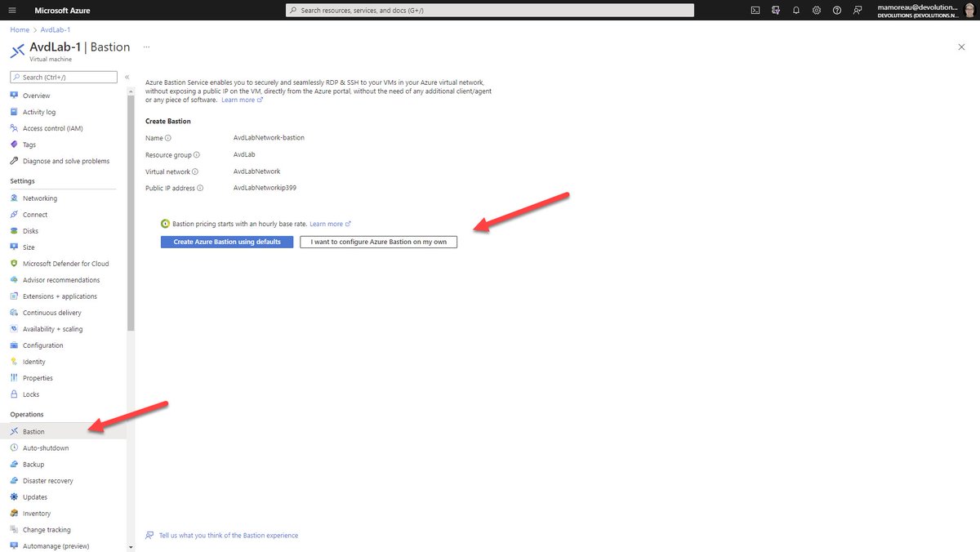980x552 pixels.
Task: Open Advisor recommendations
Action: pos(63,280)
